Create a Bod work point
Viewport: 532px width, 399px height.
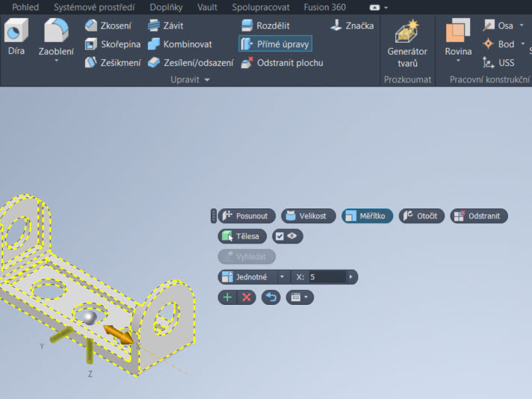498,44
